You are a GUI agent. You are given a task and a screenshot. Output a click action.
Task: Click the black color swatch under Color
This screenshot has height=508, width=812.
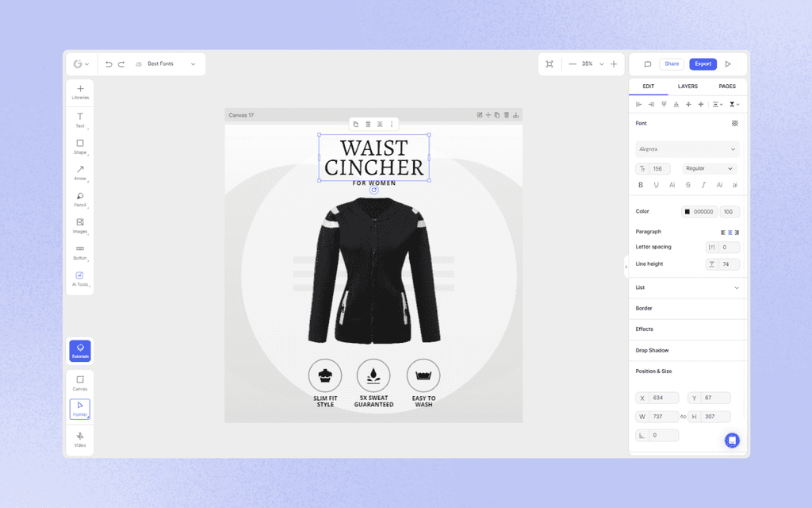(689, 211)
